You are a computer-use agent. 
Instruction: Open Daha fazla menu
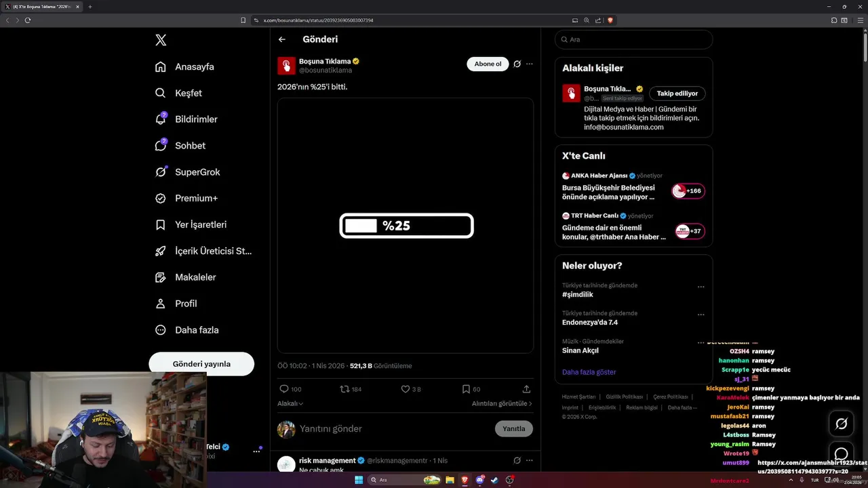[186, 330]
